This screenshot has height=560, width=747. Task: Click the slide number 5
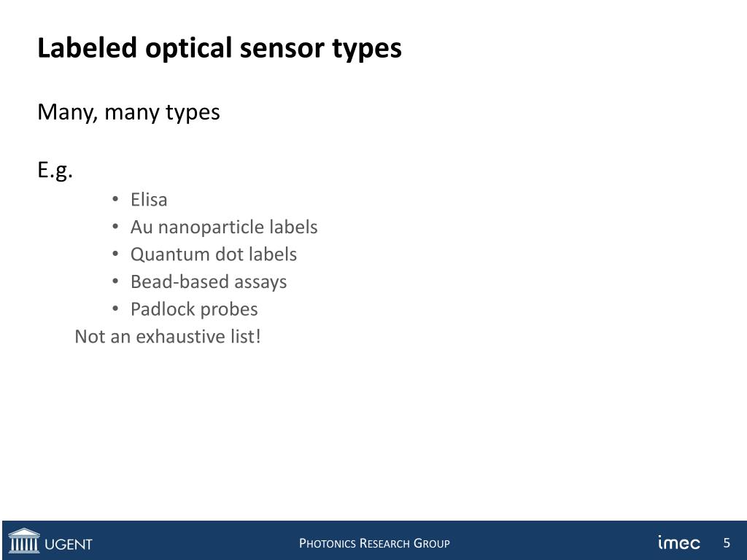click(727, 542)
